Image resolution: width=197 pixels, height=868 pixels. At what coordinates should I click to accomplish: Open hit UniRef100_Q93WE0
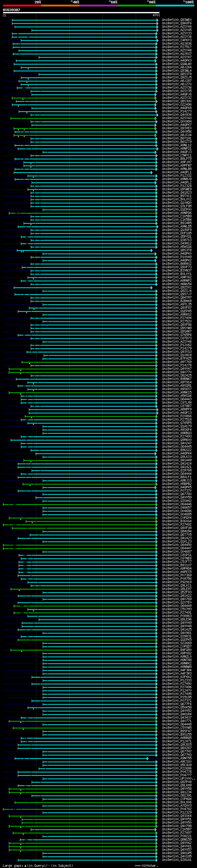pyautogui.click(x=177, y=20)
